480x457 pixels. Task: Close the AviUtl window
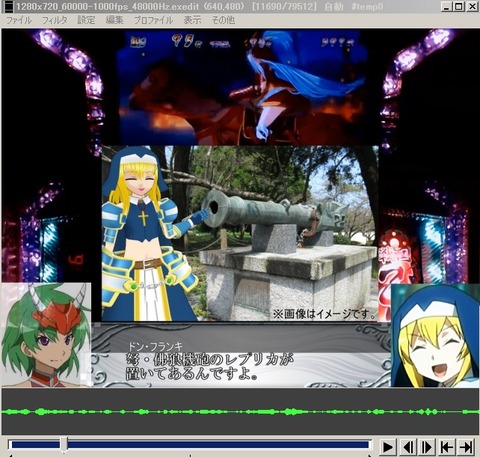(x=472, y=6)
